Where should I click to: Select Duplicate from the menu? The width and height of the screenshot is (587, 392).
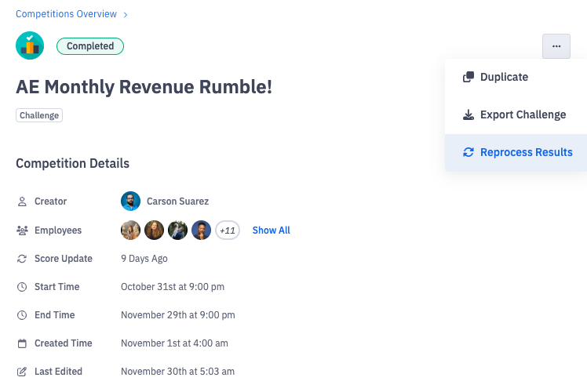tap(504, 77)
